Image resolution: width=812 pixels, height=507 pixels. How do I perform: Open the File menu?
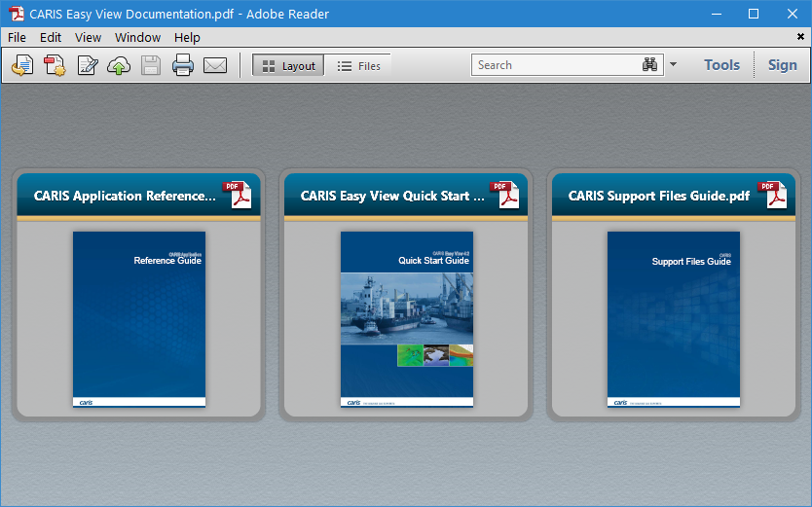(x=17, y=37)
